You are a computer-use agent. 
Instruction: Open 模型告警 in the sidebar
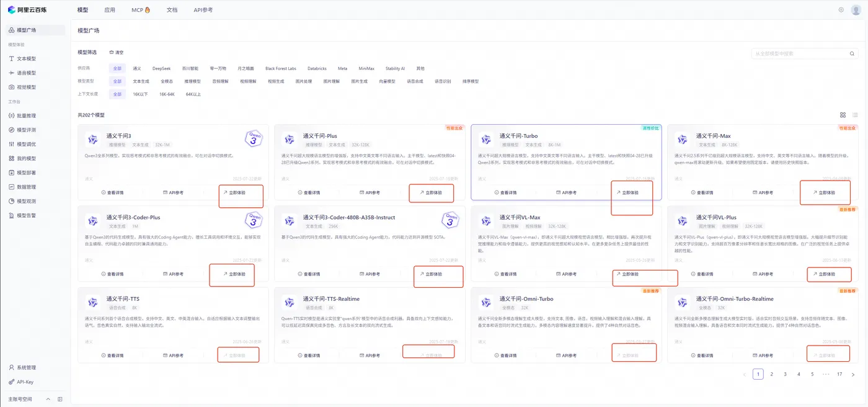click(22, 215)
